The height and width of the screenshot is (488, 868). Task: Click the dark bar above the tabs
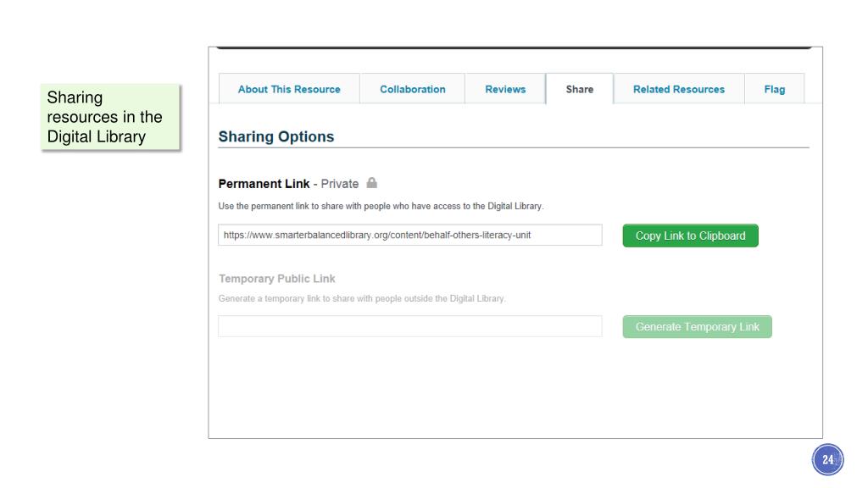coord(515,48)
